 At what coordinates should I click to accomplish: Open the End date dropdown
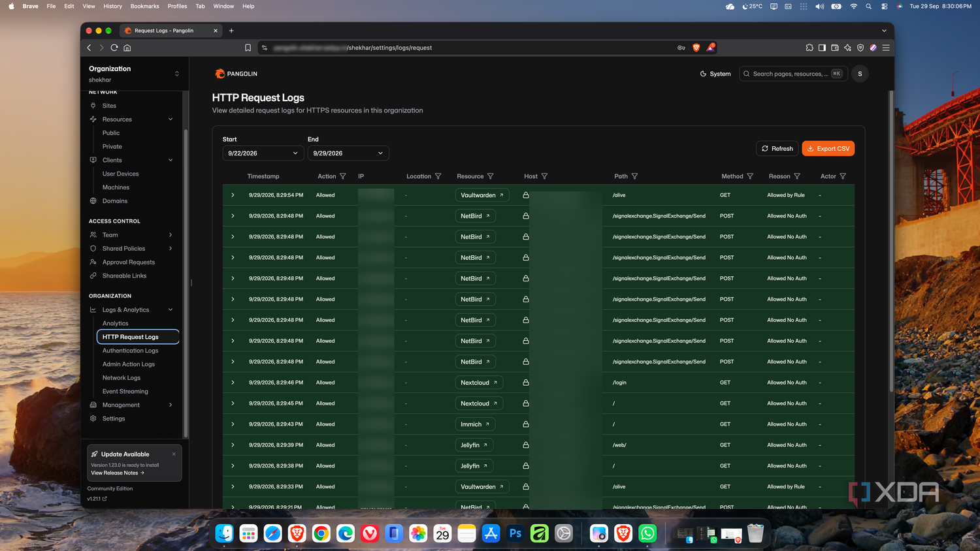[x=348, y=153]
